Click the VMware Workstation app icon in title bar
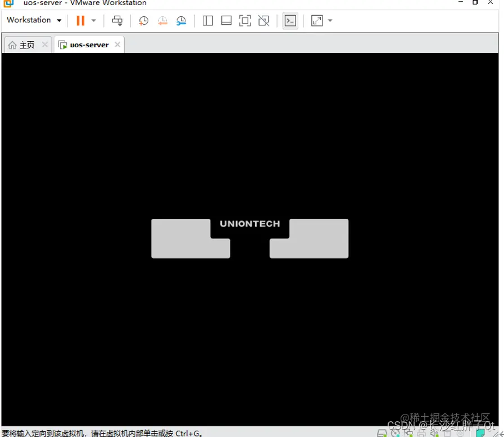504x437 pixels. 8,3
